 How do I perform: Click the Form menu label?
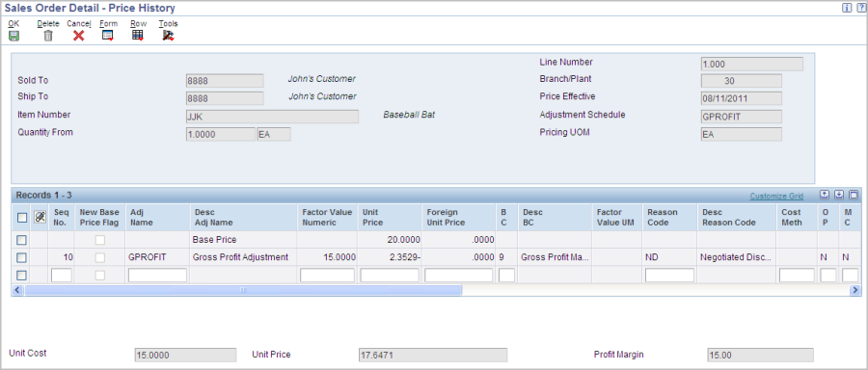coord(108,24)
